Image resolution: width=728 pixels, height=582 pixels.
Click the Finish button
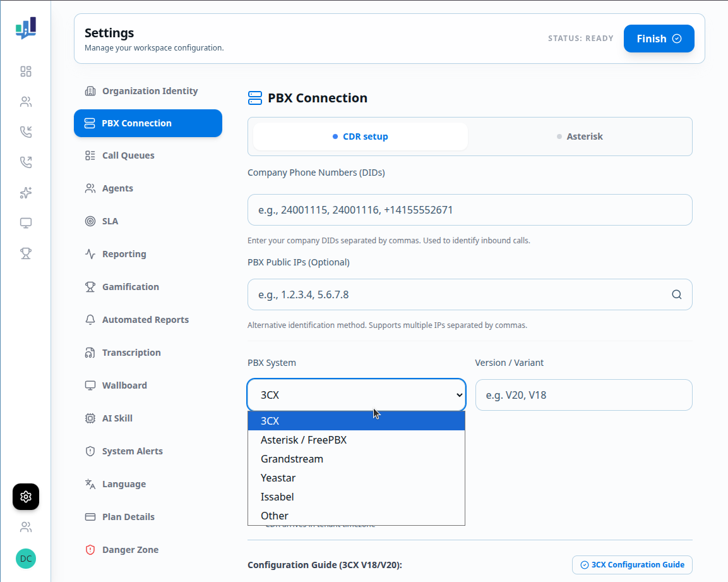659,39
